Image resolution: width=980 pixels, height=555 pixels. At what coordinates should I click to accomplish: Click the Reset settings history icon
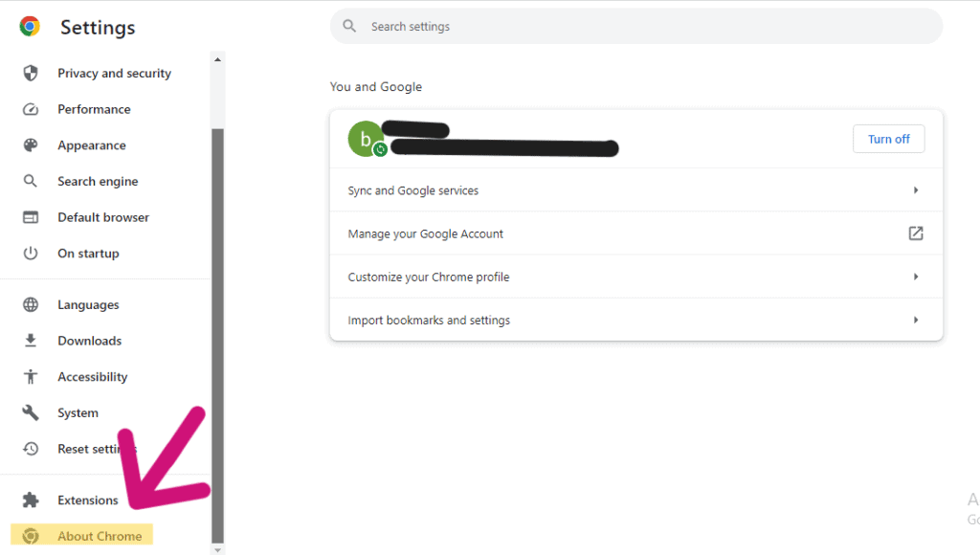coord(30,449)
